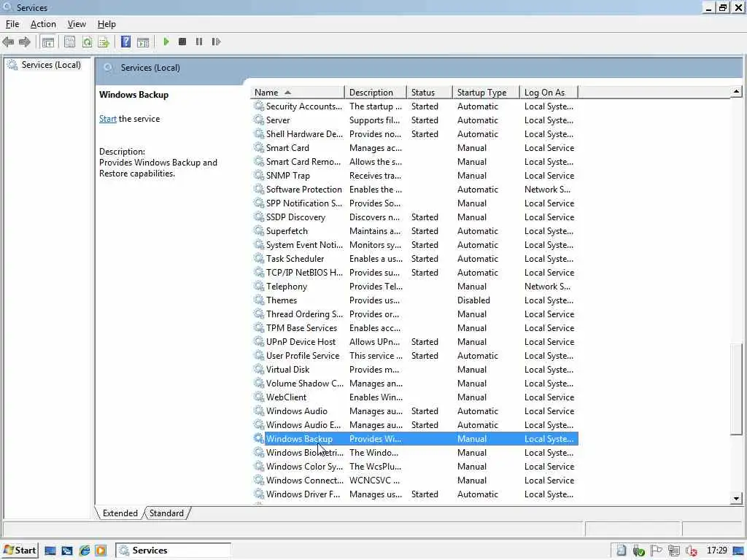Click the vertical scrollbar thumb

click(736, 389)
